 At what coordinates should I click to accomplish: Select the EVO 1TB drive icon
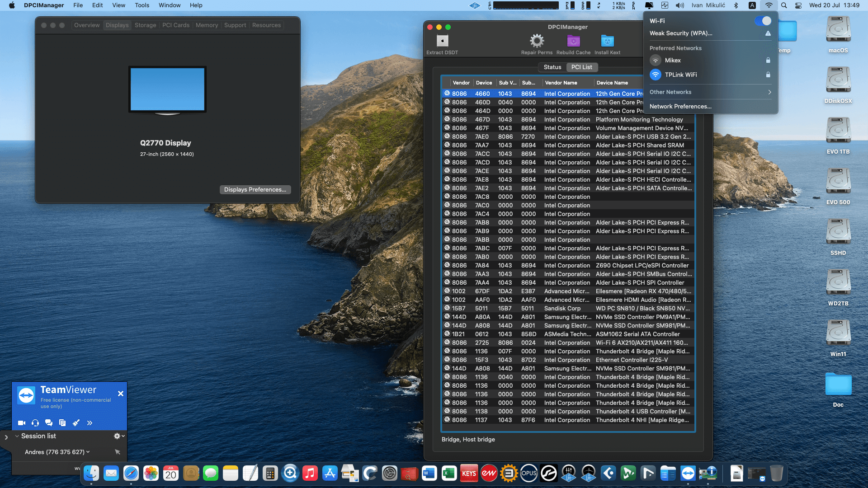(x=838, y=131)
